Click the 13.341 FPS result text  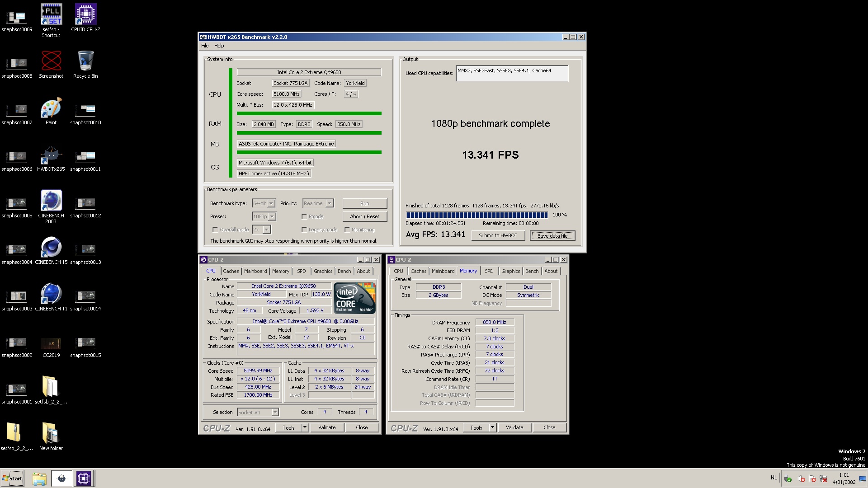(490, 155)
